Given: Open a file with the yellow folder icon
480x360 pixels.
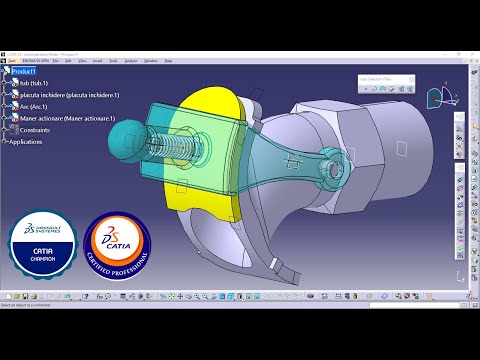Looking at the screenshot, I should (x=17, y=296).
